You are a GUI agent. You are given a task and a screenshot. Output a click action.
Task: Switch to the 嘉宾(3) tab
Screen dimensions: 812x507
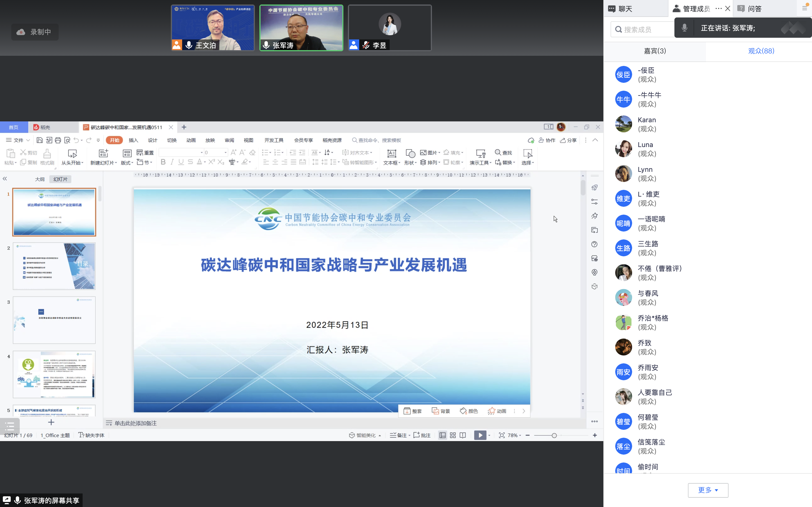tap(655, 51)
